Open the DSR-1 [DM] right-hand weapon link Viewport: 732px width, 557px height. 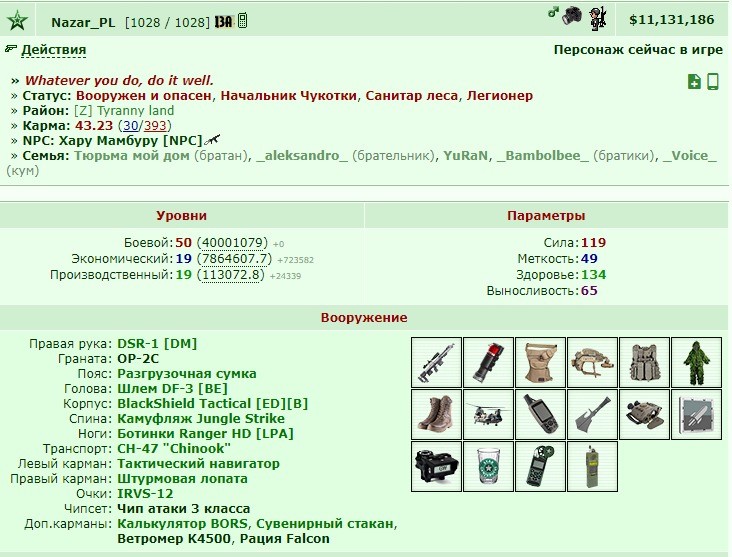point(157,344)
